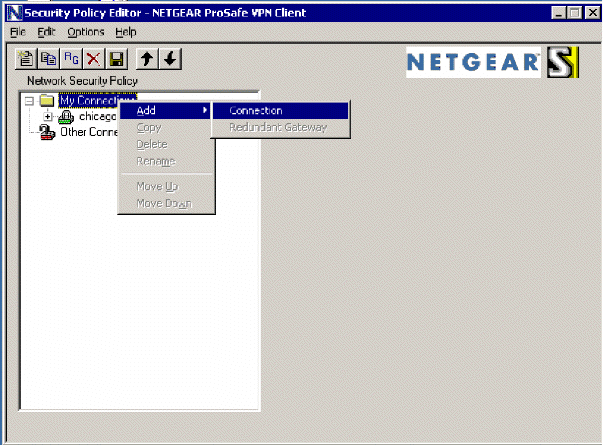Open the Options menu
The width and height of the screenshot is (604, 446).
click(x=86, y=32)
